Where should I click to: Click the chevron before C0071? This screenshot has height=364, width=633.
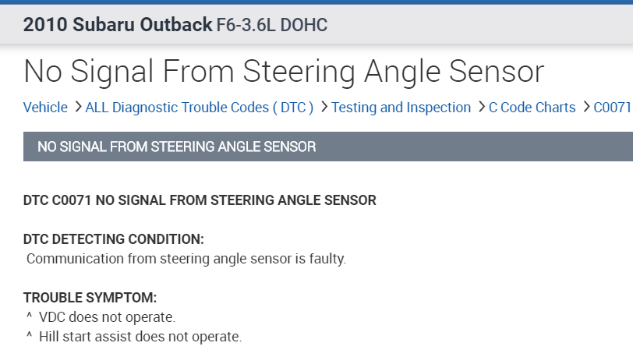[585, 107]
